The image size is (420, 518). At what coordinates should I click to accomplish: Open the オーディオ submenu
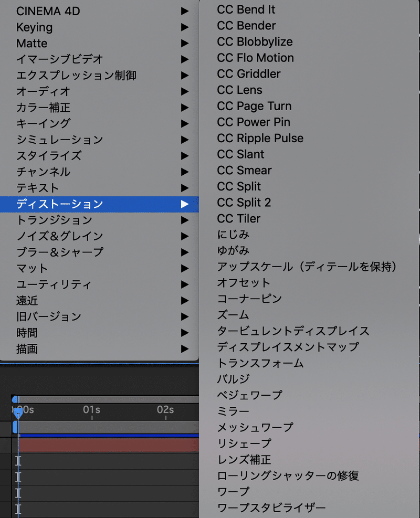point(99,91)
